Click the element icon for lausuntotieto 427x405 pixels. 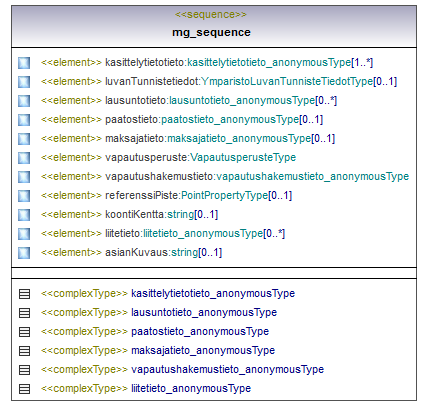coord(24,101)
